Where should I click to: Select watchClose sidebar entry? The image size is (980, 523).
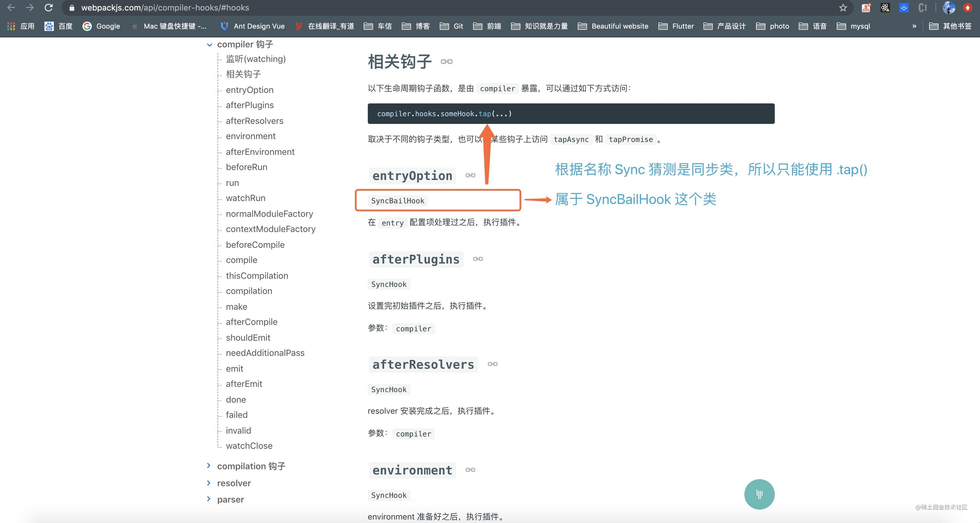[x=249, y=446]
